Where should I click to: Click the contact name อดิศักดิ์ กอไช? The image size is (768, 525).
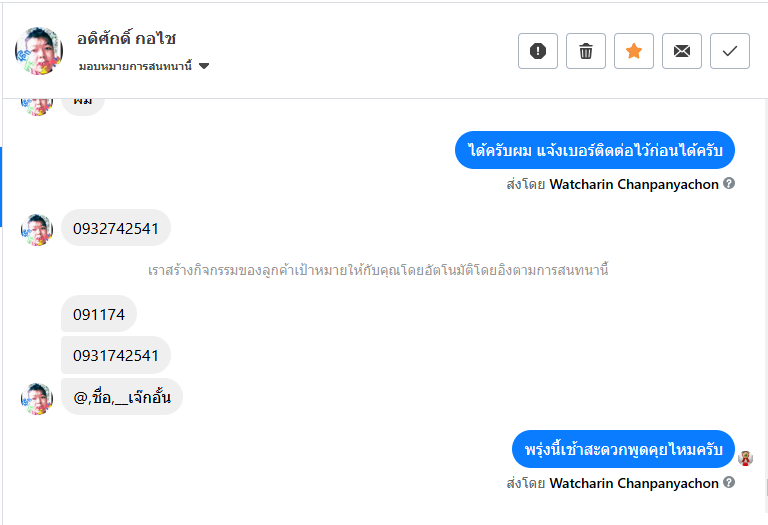pyautogui.click(x=126, y=39)
